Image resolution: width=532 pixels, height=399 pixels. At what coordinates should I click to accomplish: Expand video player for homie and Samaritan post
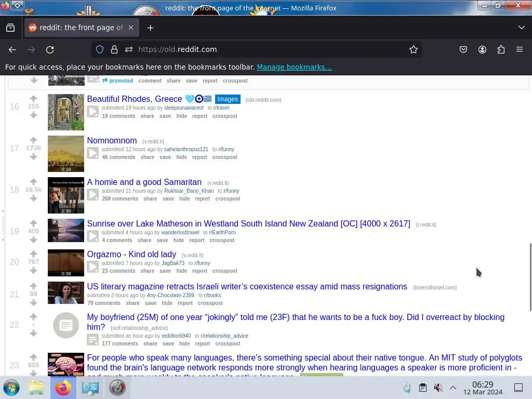coord(92,194)
